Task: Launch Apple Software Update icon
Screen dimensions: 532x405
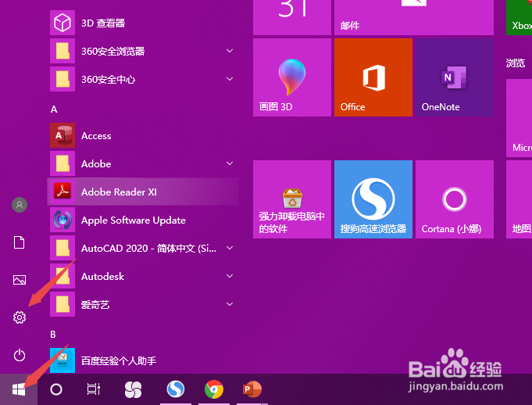Action: (x=62, y=220)
